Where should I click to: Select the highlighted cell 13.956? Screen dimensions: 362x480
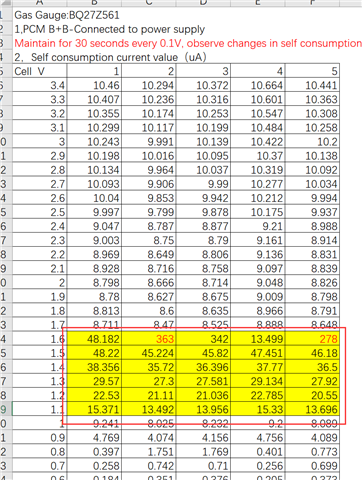(203, 409)
